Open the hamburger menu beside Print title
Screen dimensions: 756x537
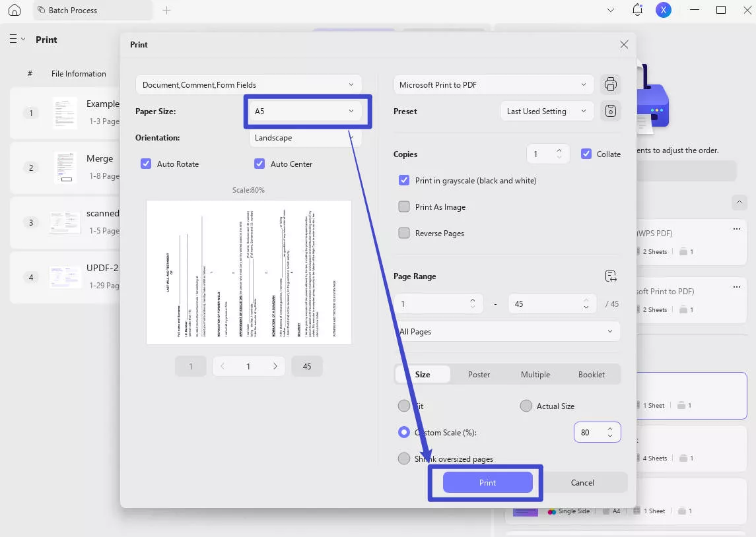coord(17,39)
